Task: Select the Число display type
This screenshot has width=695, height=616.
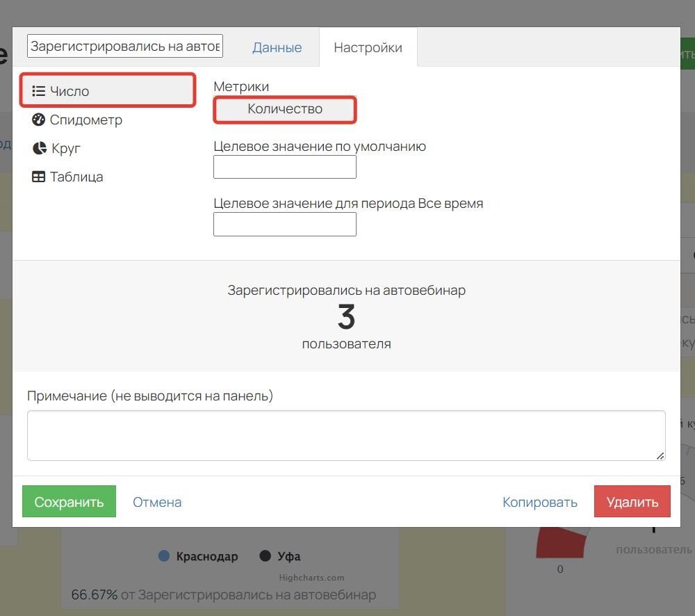Action: [108, 90]
